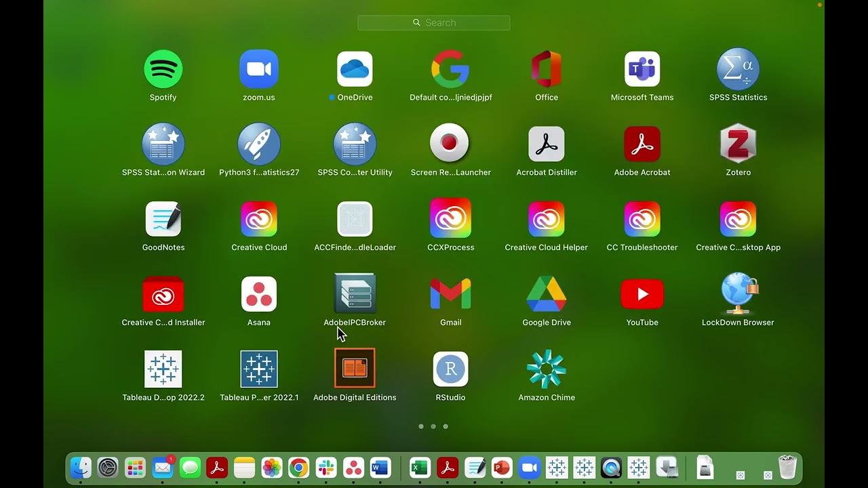
Task: Click the Launchpad Search field
Action: (434, 23)
